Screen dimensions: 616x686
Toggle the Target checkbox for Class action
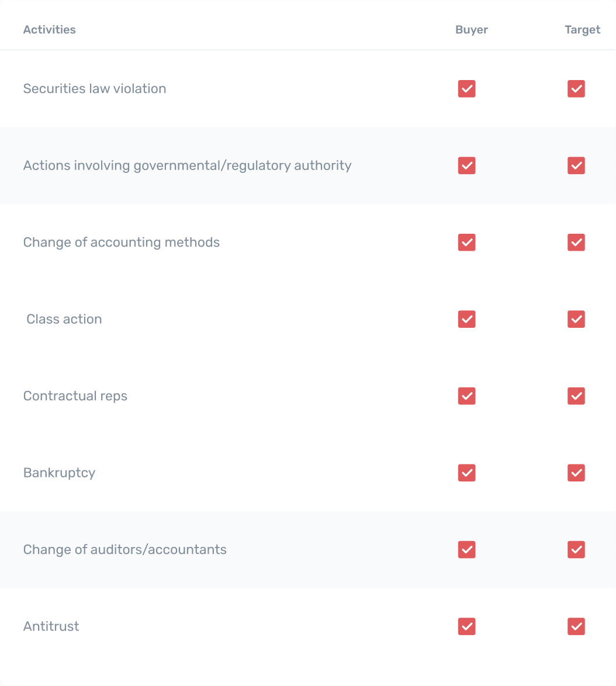[x=576, y=319]
